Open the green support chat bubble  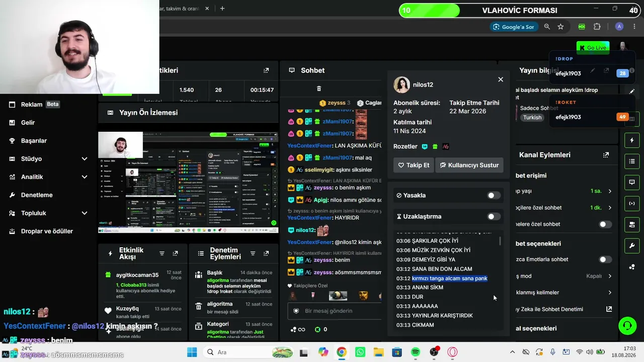click(x=627, y=325)
